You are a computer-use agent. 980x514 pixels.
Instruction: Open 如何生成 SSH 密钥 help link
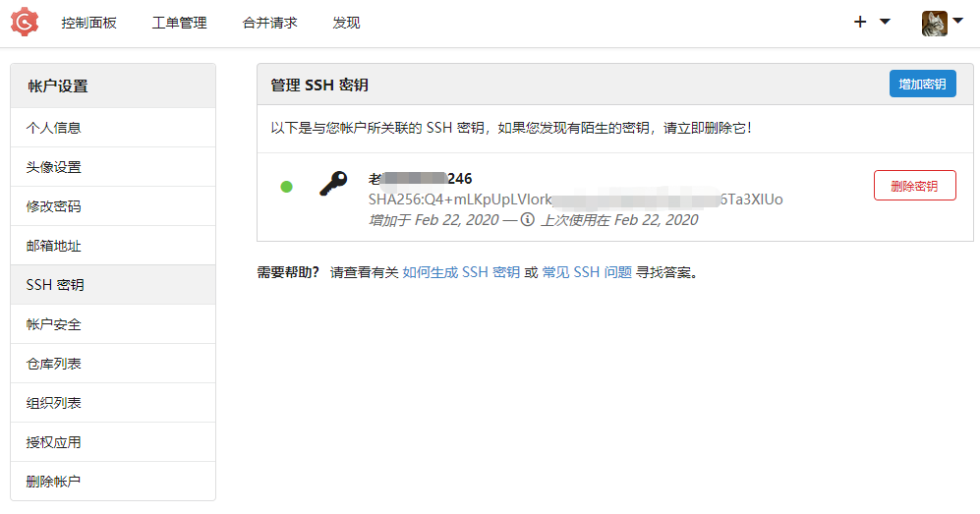point(461,272)
